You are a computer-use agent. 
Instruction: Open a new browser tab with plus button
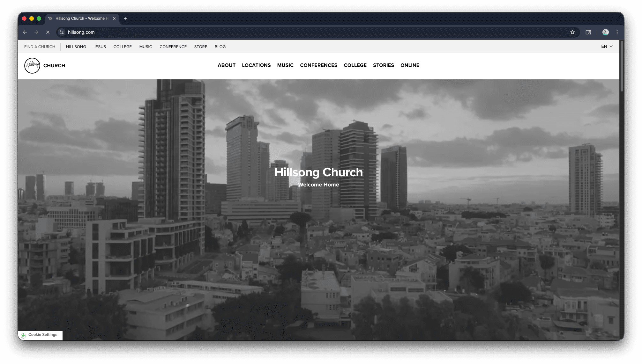126,18
